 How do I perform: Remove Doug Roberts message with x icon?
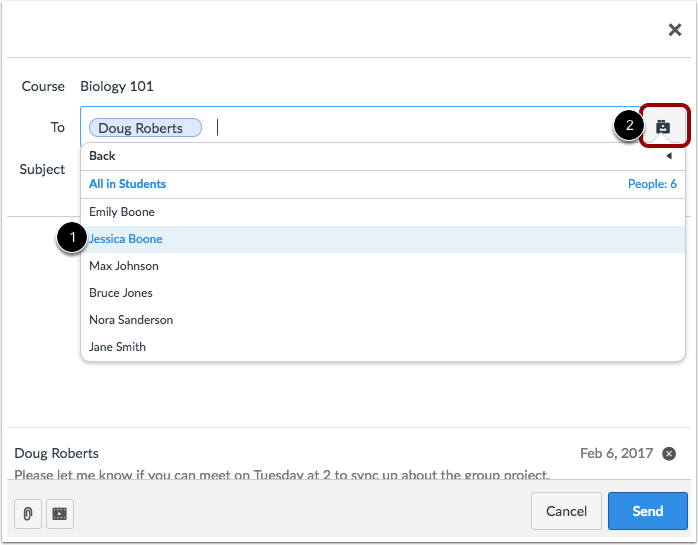click(x=669, y=454)
